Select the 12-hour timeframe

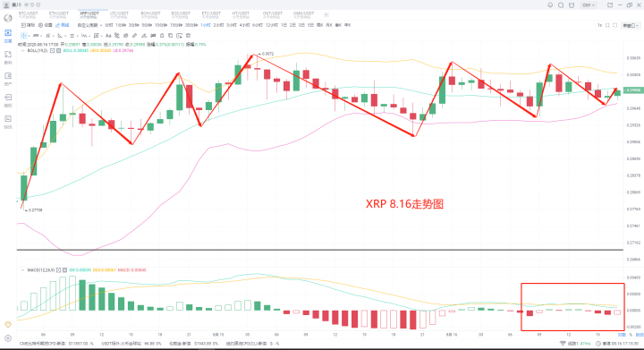point(272,25)
